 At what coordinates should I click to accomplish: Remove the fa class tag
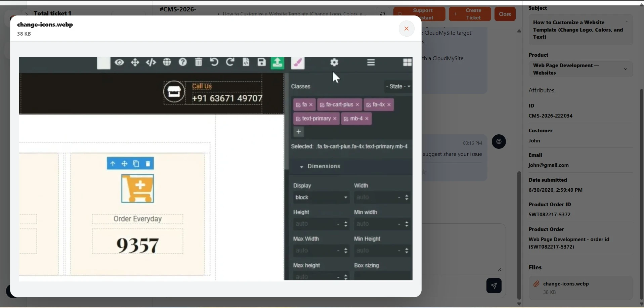[x=311, y=105]
